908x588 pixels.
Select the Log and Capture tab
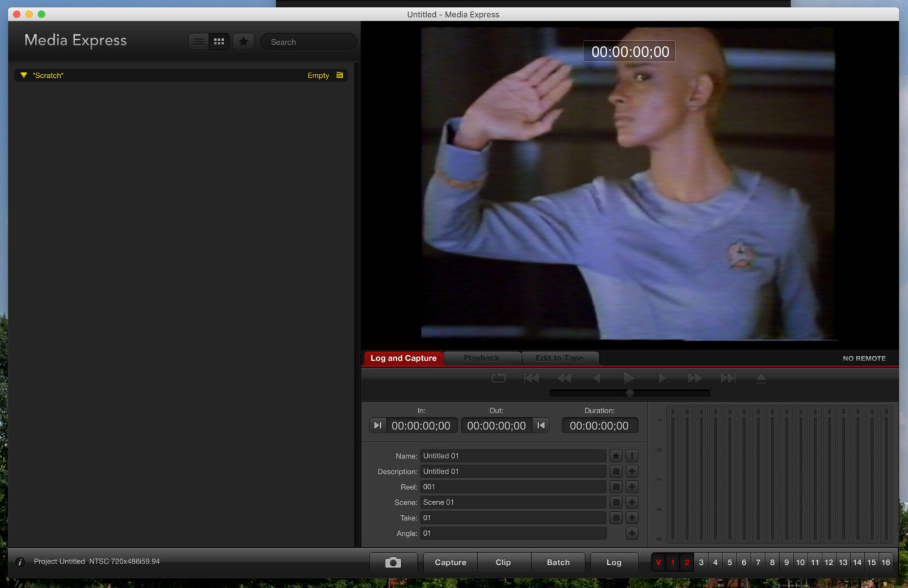tap(403, 358)
